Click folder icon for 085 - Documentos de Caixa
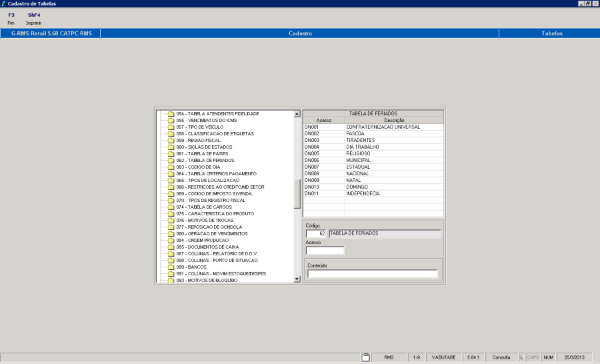 pos(171,247)
